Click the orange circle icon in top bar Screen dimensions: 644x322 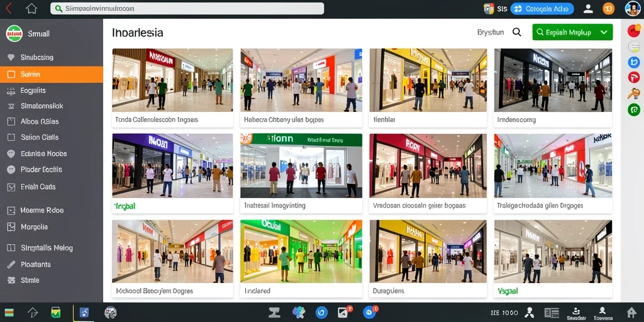pos(608,9)
